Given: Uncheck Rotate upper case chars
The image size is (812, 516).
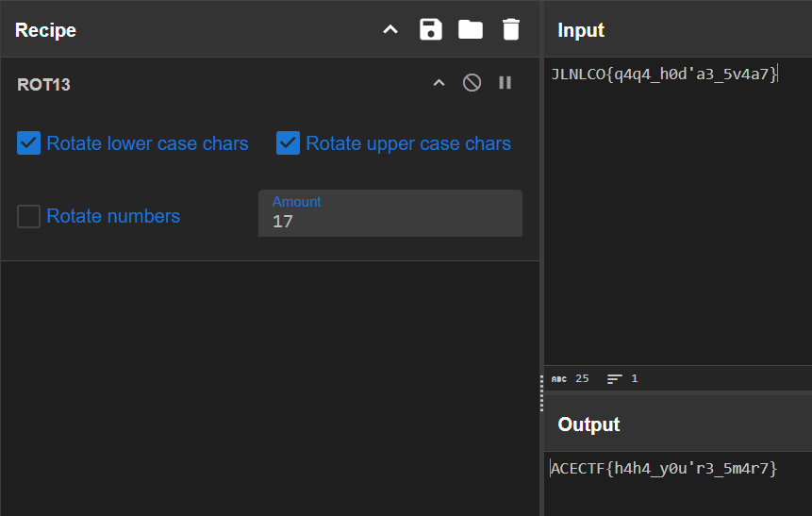Looking at the screenshot, I should click(x=288, y=143).
